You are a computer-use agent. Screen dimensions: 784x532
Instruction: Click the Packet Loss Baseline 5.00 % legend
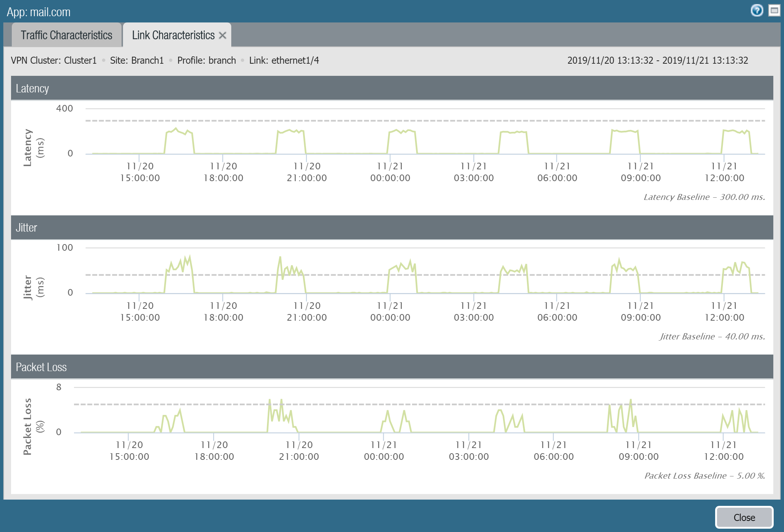704,476
